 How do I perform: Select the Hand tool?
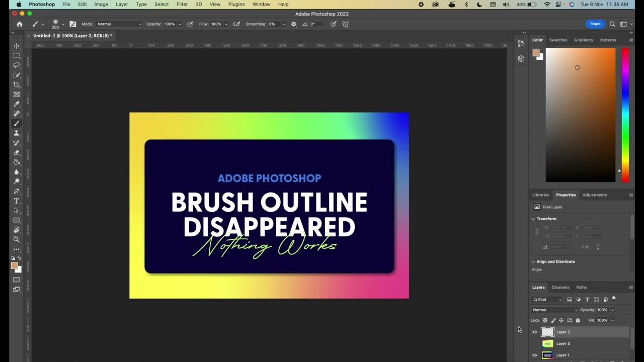pyautogui.click(x=17, y=230)
